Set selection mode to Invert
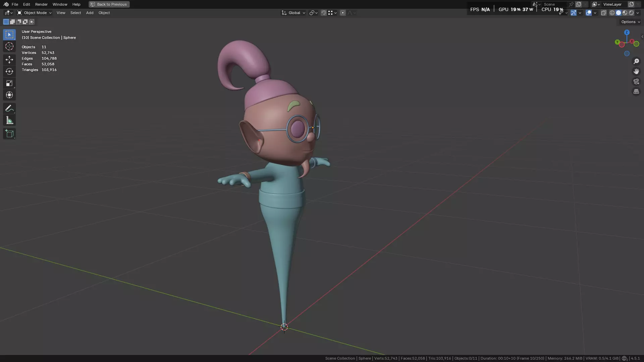 25,22
